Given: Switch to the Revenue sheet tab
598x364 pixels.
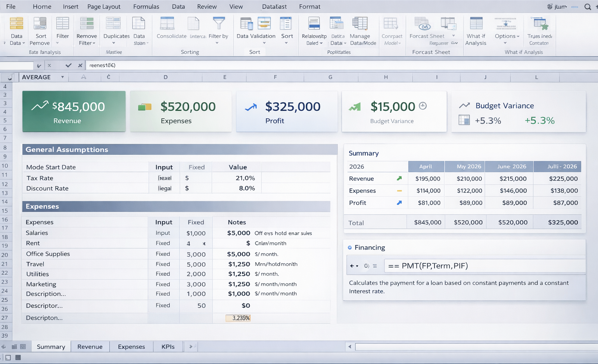Looking at the screenshot, I should tap(90, 346).
